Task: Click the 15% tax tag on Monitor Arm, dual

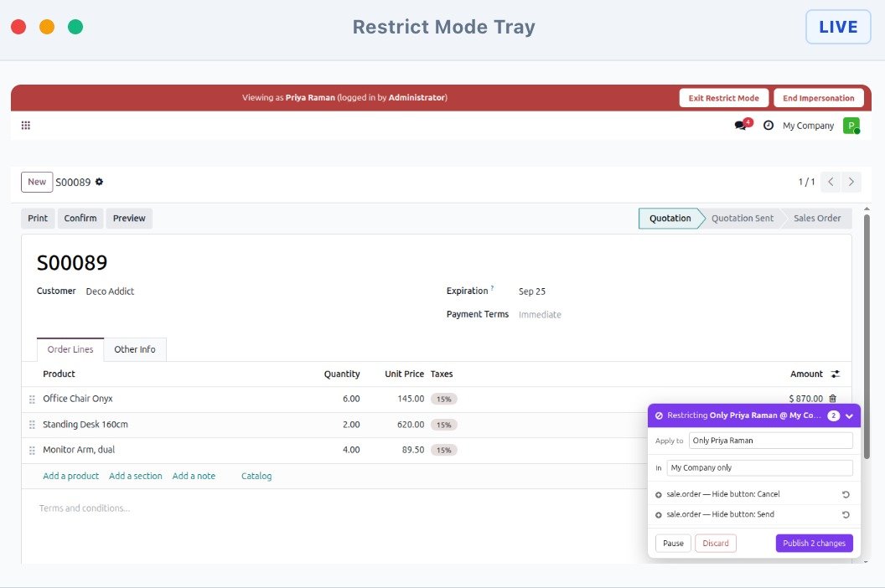Action: [443, 451]
